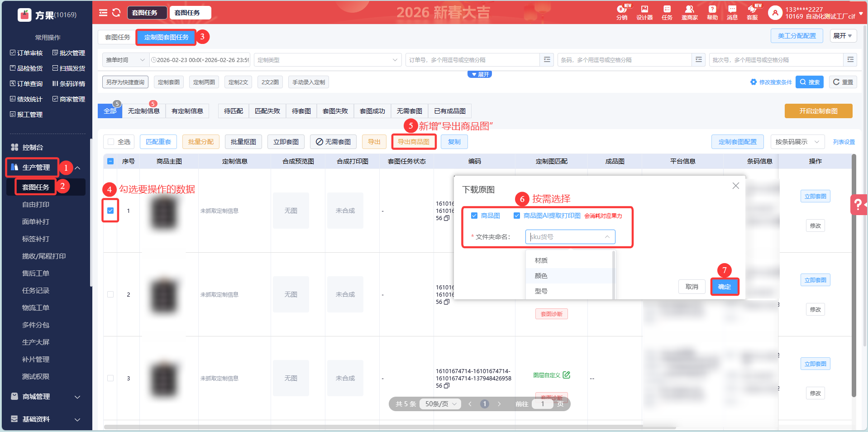Image resolution: width=868 pixels, height=432 pixels.
Task: Expand the 基础资料 sidebar section
Action: pyautogui.click(x=46, y=419)
